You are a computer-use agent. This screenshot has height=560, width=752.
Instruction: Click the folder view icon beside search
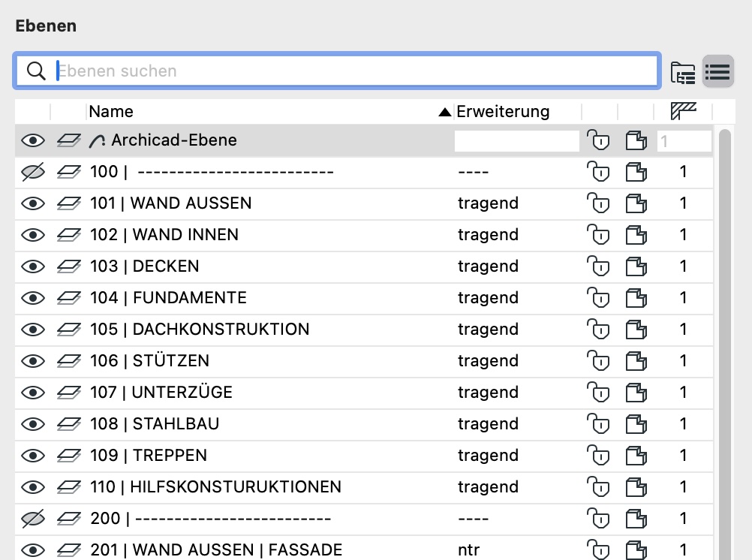682,72
